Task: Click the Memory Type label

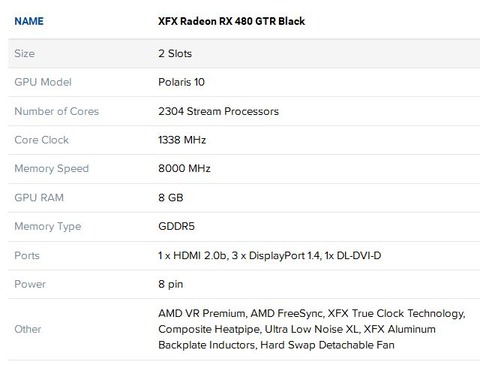Action: [48, 226]
